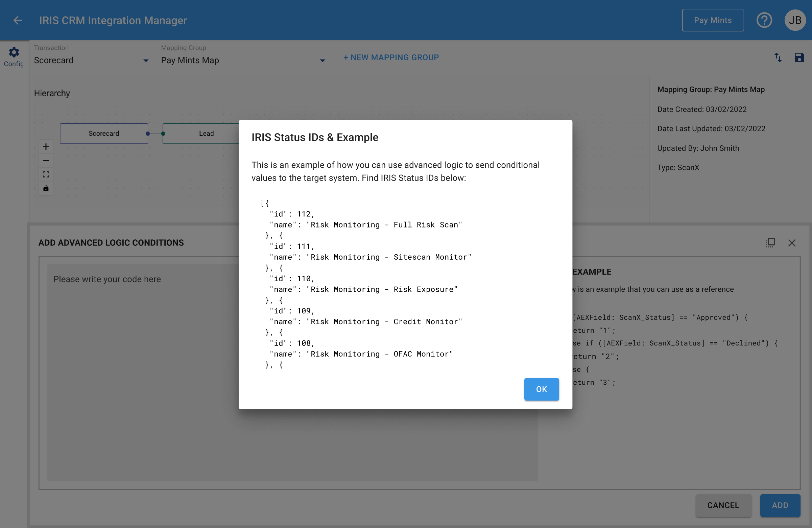812x528 pixels.
Task: Open the Config gear in the sidebar
Action: (14, 57)
